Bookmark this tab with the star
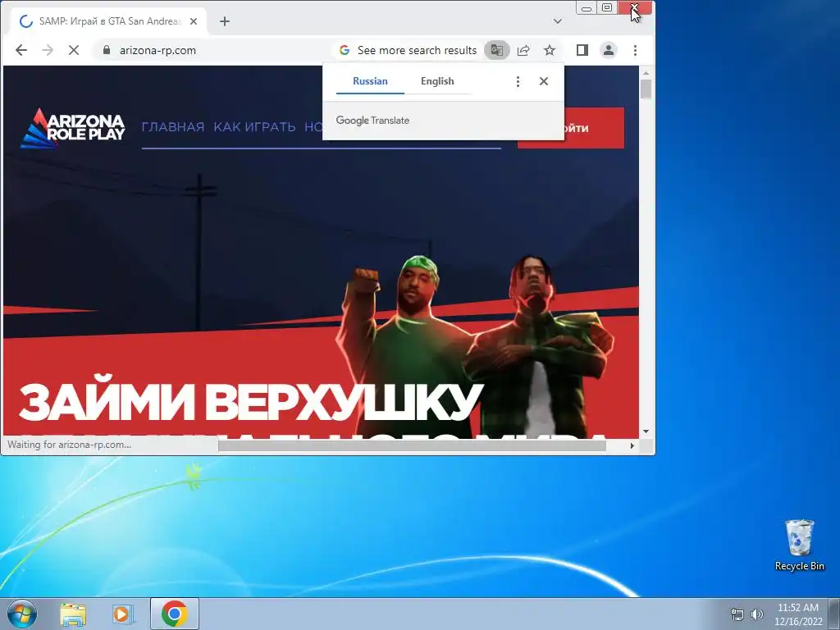This screenshot has height=630, width=840. coord(550,50)
